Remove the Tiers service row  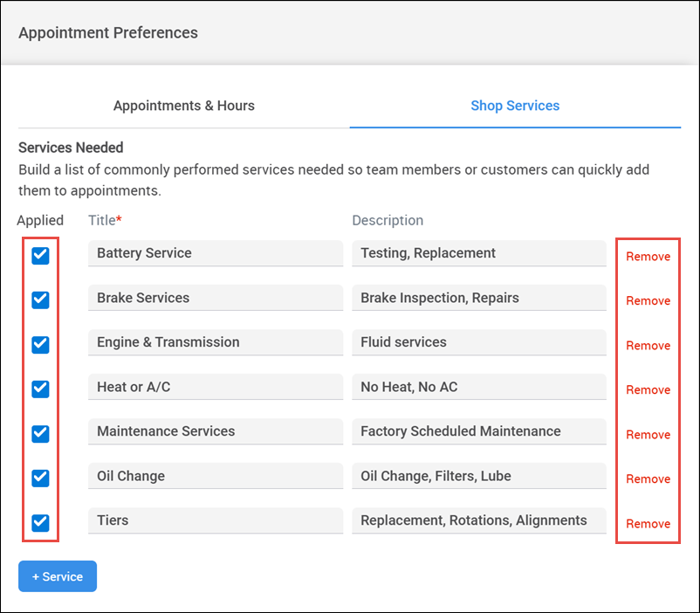click(x=648, y=524)
